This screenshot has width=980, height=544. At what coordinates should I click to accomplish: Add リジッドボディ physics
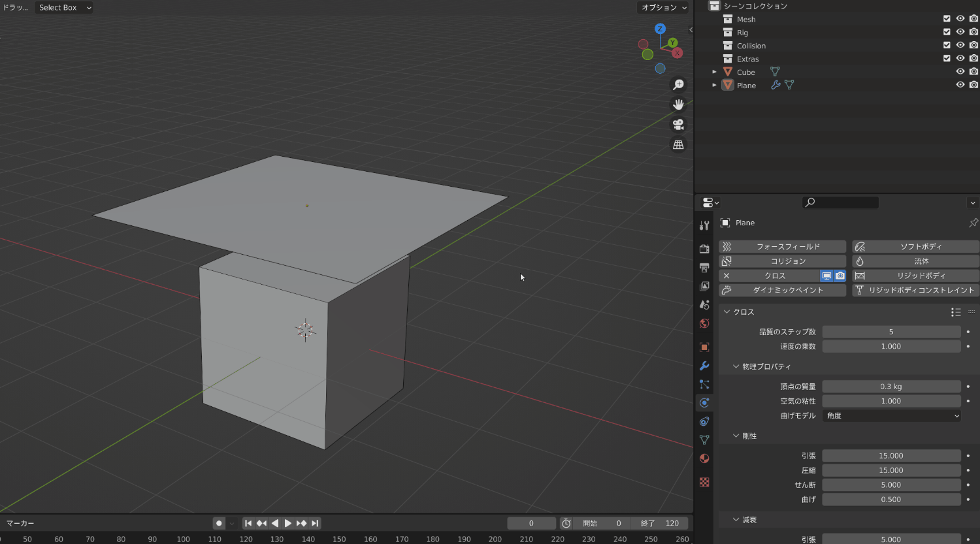pyautogui.click(x=916, y=276)
